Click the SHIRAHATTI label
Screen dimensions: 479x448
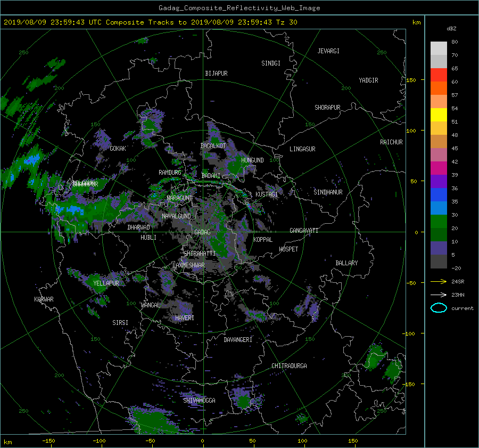[x=200, y=254]
